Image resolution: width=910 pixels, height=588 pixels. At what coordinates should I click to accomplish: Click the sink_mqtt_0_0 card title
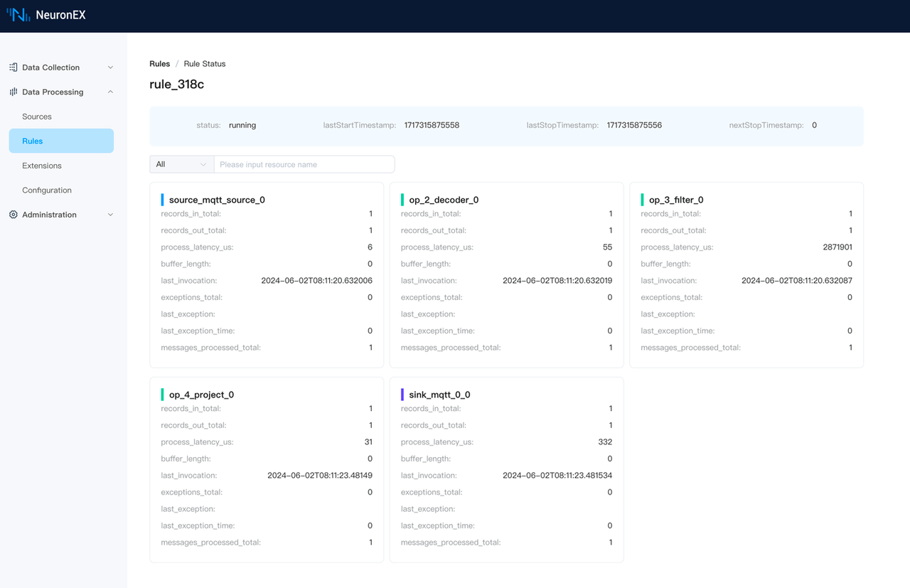point(439,395)
